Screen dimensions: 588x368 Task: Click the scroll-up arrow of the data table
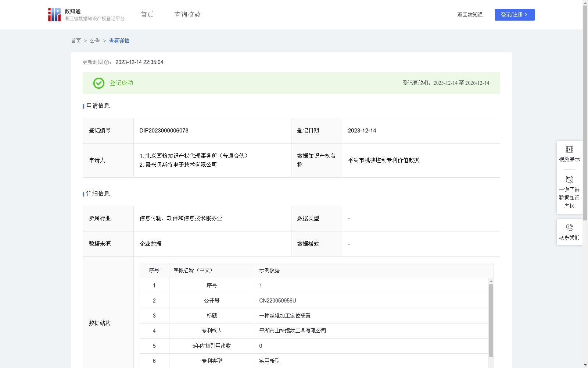(491, 281)
